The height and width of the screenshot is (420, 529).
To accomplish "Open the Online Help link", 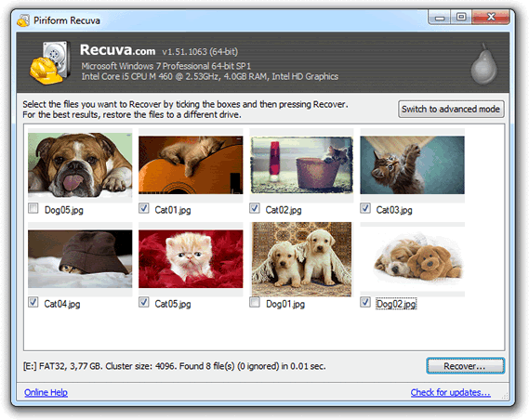I will pyautogui.click(x=46, y=392).
